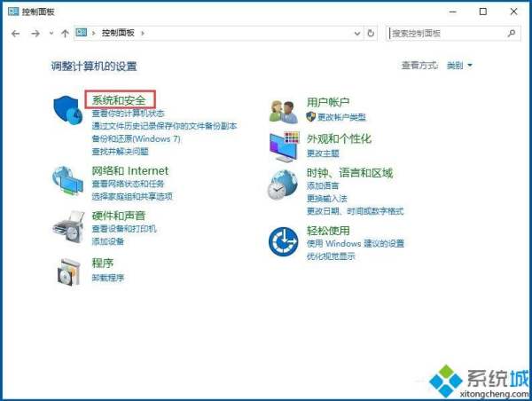Expand the chevron before 控制面板 breadcrumb

click(94, 34)
